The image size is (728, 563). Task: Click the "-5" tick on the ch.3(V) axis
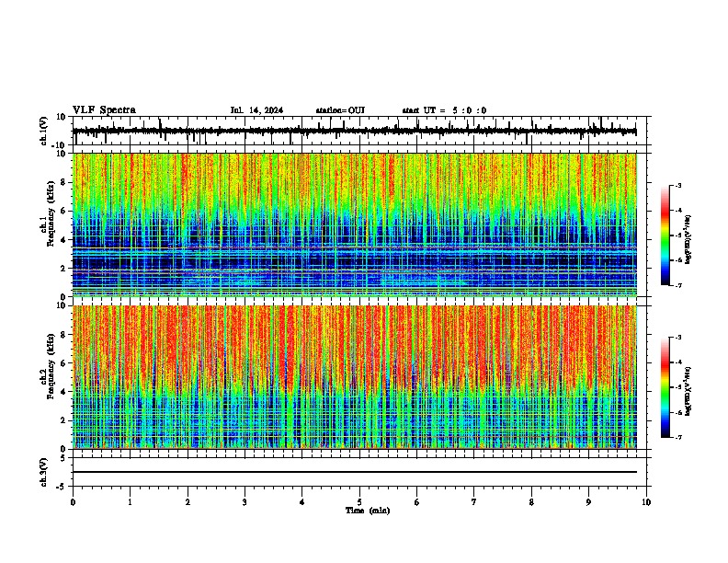(61, 487)
